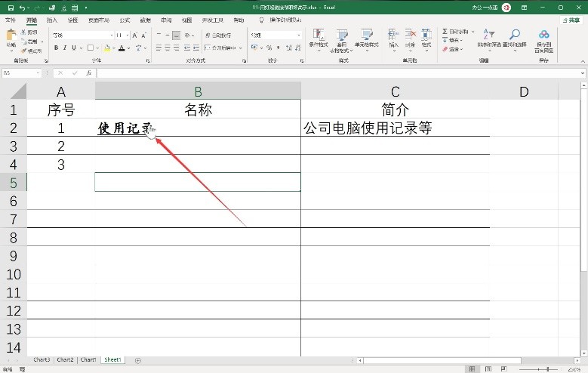Open the Clear dropdown
Screen dimensions: 588x373
[453, 49]
